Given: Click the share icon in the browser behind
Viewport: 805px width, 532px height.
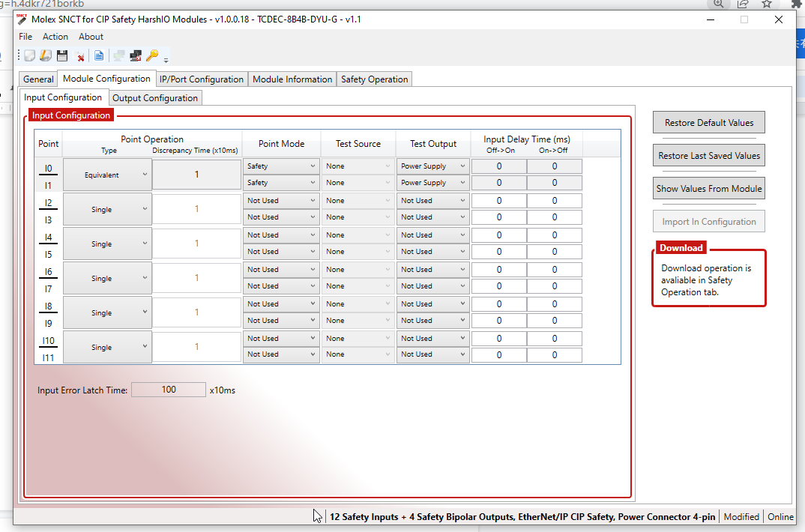Looking at the screenshot, I should click(743, 4).
